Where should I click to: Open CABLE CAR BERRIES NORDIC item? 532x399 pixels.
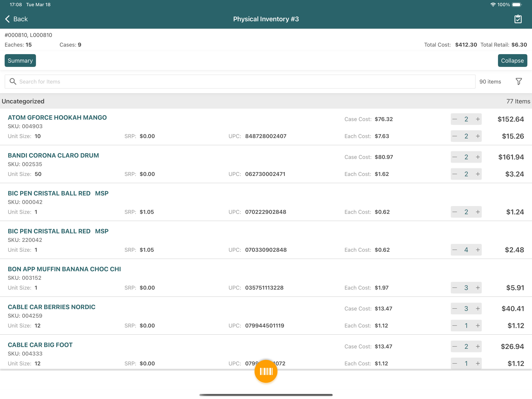[x=52, y=307]
